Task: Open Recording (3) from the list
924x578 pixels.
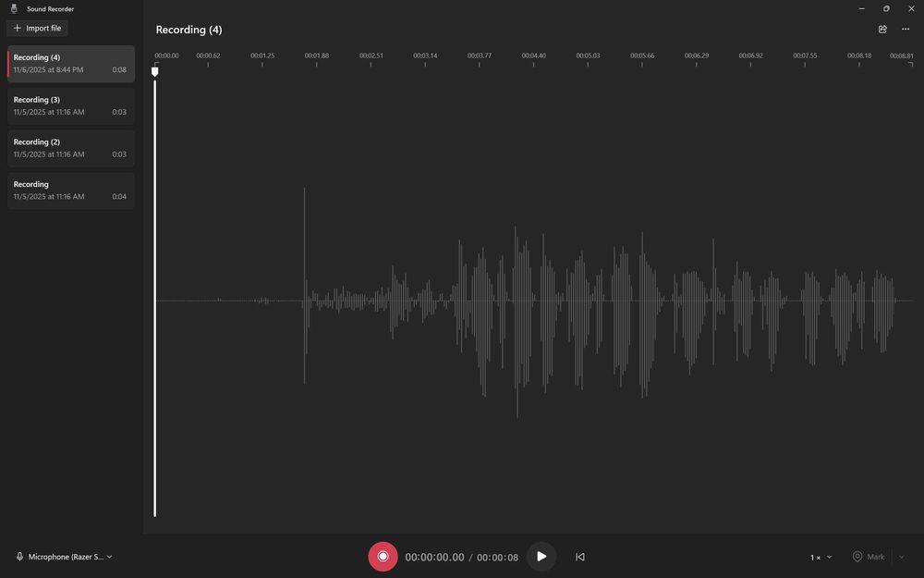Action: (x=71, y=106)
